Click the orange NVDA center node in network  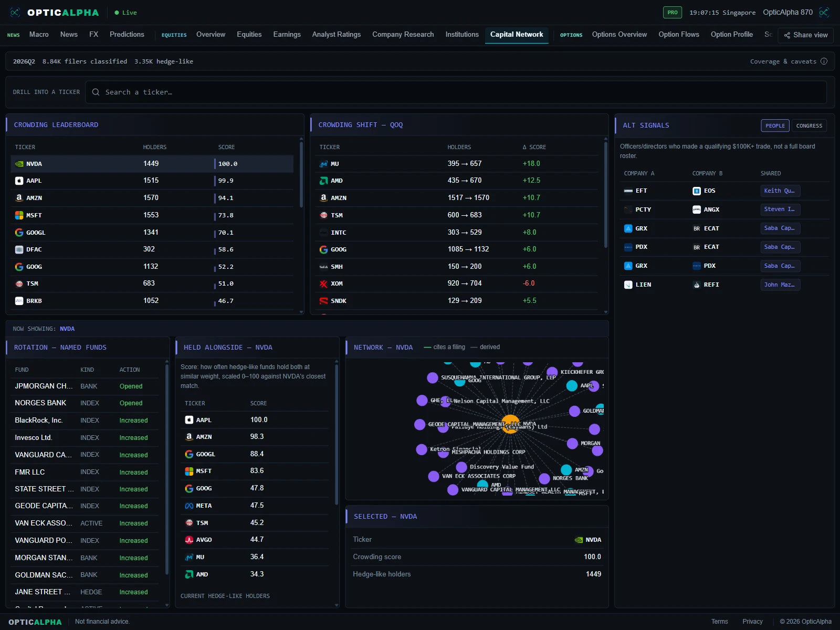pos(510,424)
